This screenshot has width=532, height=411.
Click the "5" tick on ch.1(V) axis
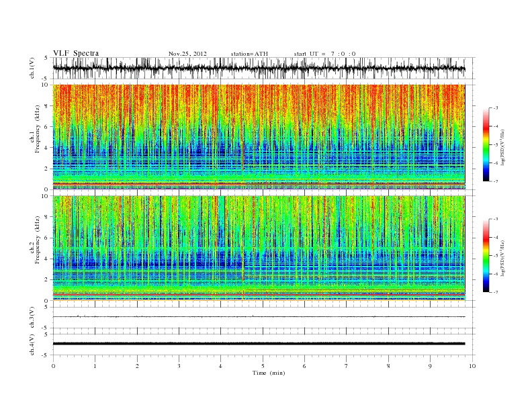47,58
